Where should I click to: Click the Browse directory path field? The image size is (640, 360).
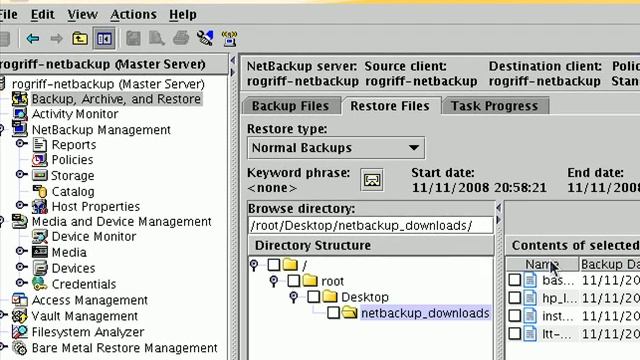coord(371,225)
